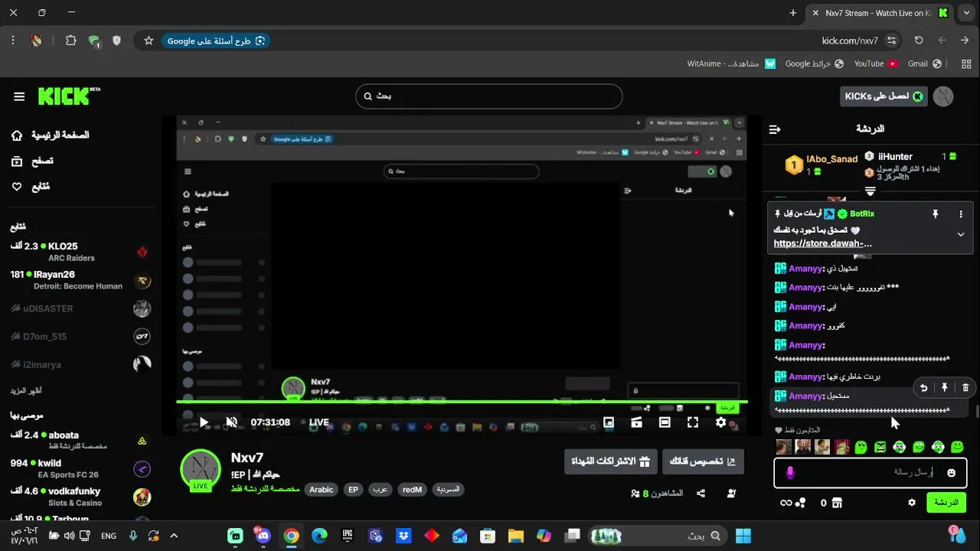
Task: Reload the browser page
Action: 919,41
